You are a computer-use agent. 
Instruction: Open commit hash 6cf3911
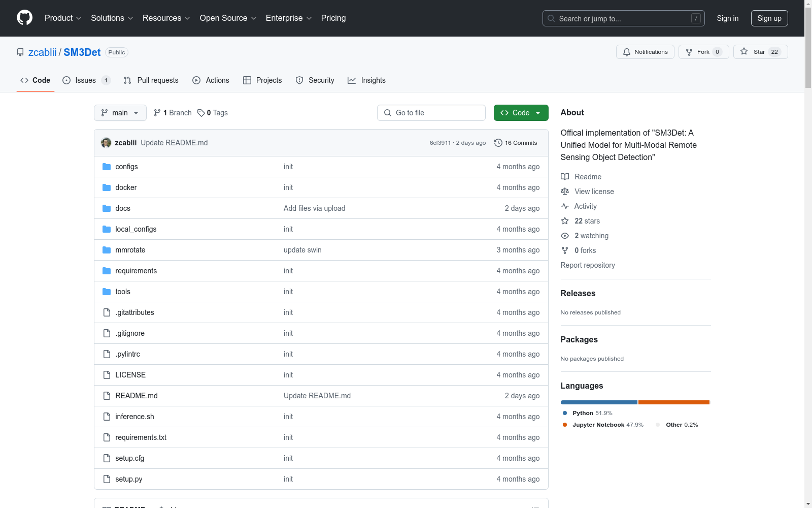440,143
